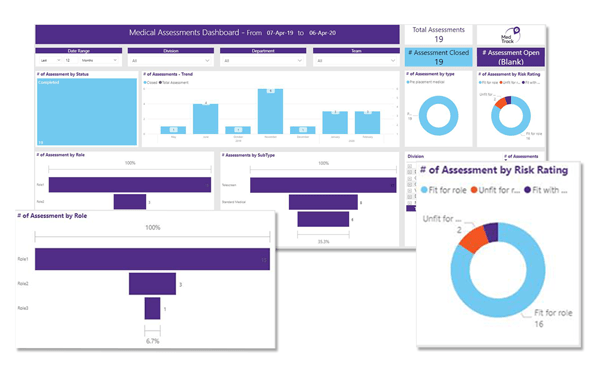Click the # Assessment Open (Blank) card
The height and width of the screenshot is (377, 600).
[511, 57]
